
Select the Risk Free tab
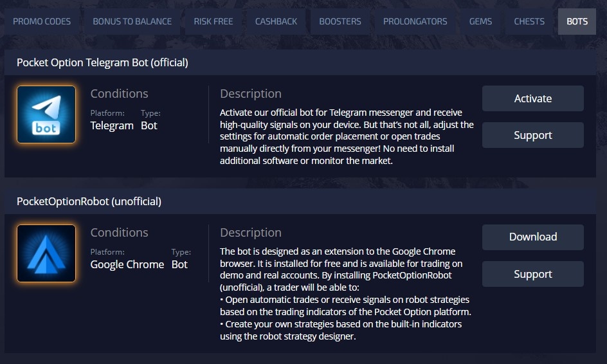[x=213, y=21]
